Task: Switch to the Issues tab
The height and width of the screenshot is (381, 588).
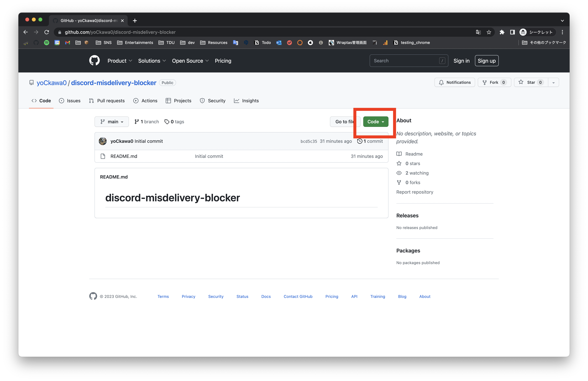Action: [70, 101]
